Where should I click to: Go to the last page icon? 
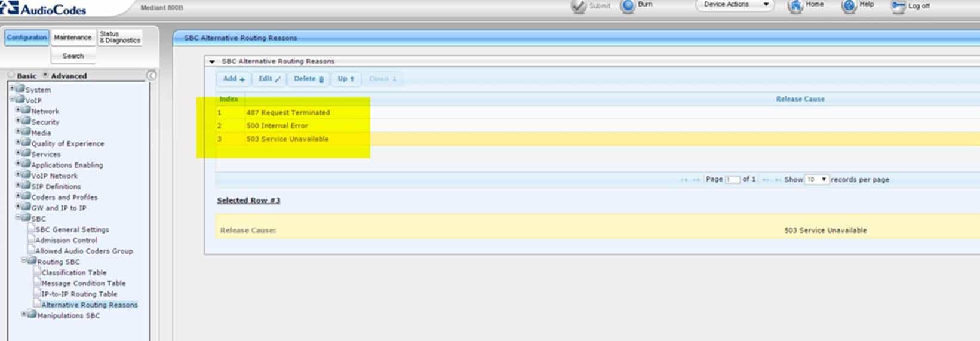click(x=778, y=180)
